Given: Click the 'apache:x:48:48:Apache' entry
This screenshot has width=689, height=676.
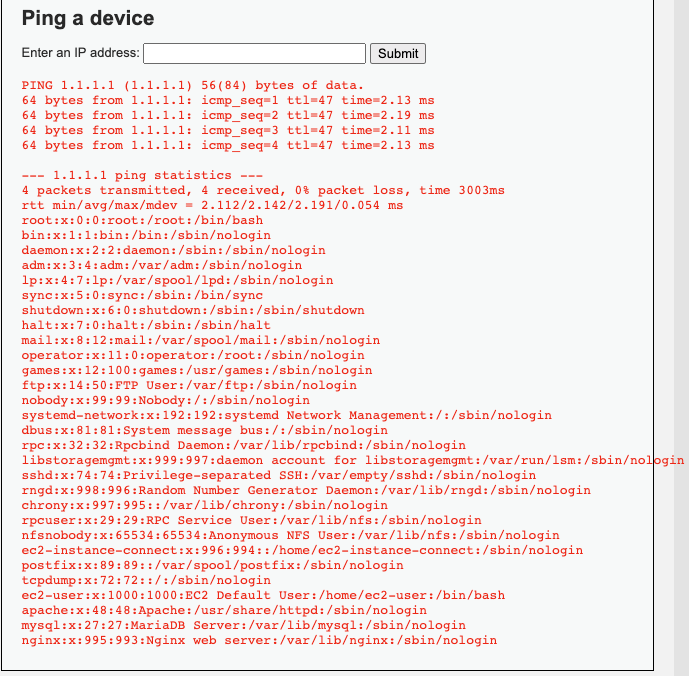Looking at the screenshot, I should coord(224,609).
